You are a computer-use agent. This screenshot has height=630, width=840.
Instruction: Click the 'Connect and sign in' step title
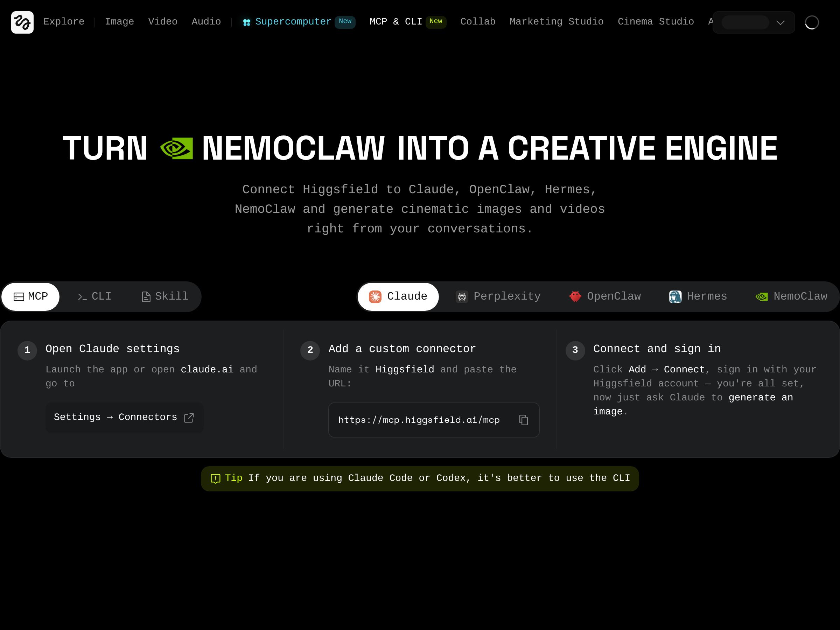657,349
